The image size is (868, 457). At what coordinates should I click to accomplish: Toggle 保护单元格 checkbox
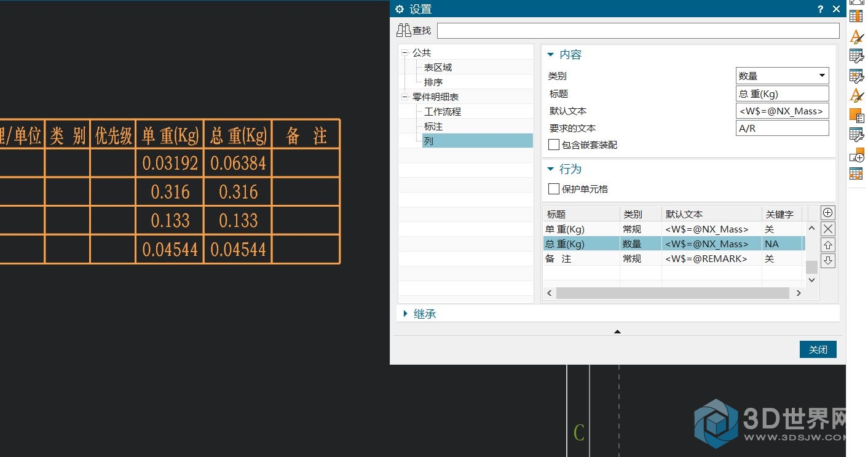(554, 189)
